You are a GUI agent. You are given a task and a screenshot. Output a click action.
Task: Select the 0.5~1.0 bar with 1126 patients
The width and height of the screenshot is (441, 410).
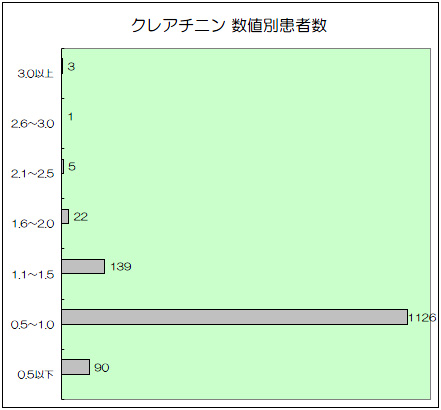[x=235, y=317]
